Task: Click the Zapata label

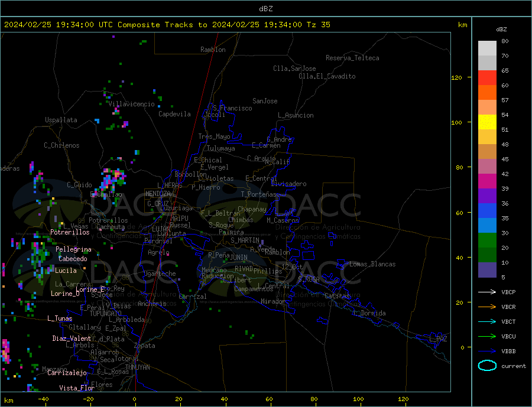Action: coord(145,346)
